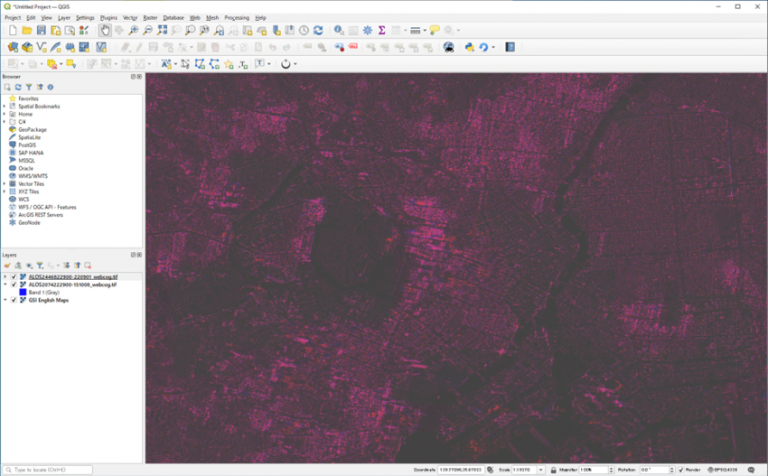
Task: Open the Python Console icon
Action: 469,47
